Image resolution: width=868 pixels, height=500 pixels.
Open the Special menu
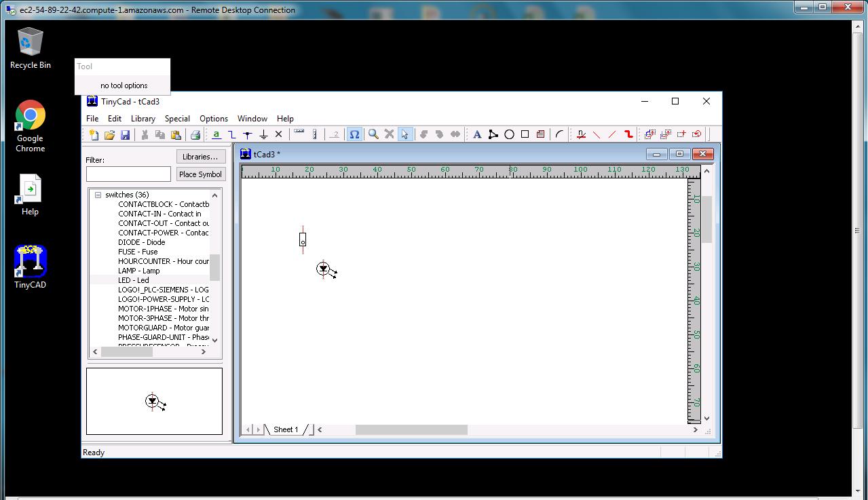click(x=177, y=119)
